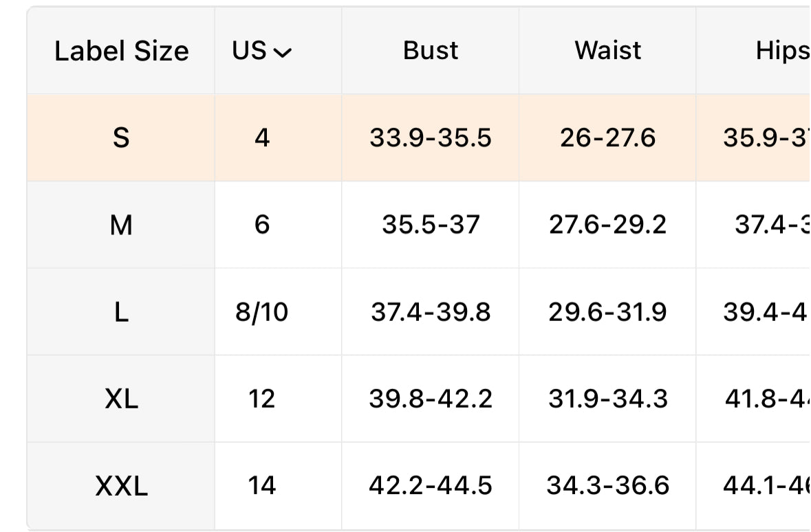
Task: Click bust measurement 35.5-37
Action: 431,225
